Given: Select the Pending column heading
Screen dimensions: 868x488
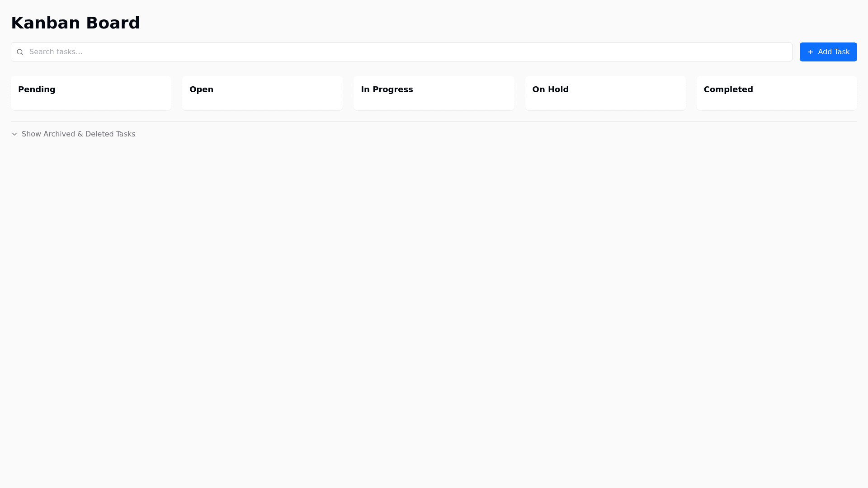Looking at the screenshot, I should pyautogui.click(x=37, y=89).
